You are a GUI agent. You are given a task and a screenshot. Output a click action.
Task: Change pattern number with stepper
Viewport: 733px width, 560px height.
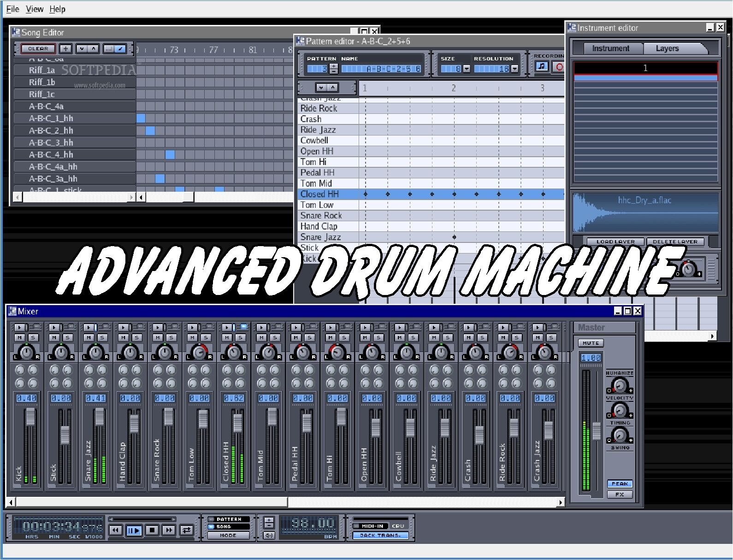click(334, 69)
